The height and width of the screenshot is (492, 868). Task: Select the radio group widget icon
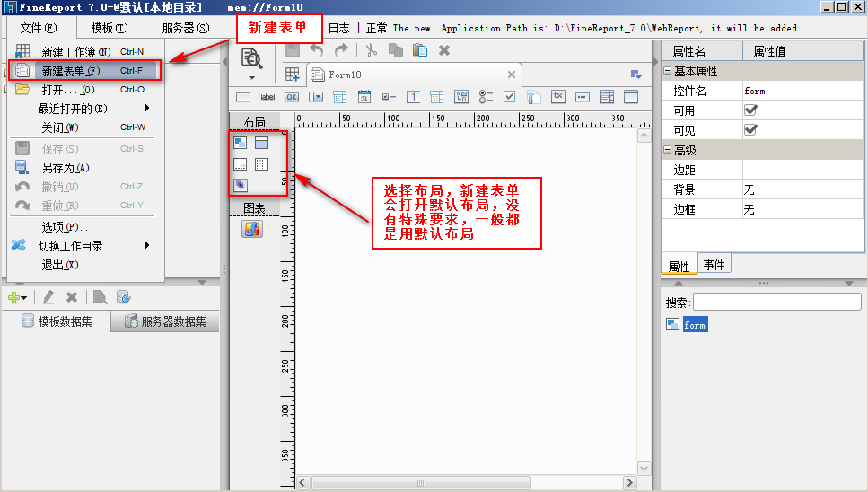[x=486, y=97]
